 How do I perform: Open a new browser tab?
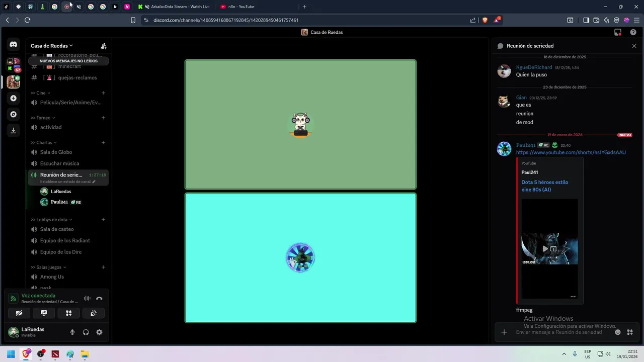(304, 7)
